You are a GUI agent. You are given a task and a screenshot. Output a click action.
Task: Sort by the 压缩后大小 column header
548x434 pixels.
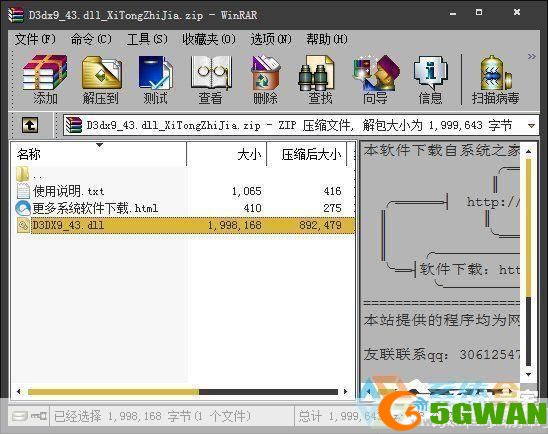coord(307,154)
